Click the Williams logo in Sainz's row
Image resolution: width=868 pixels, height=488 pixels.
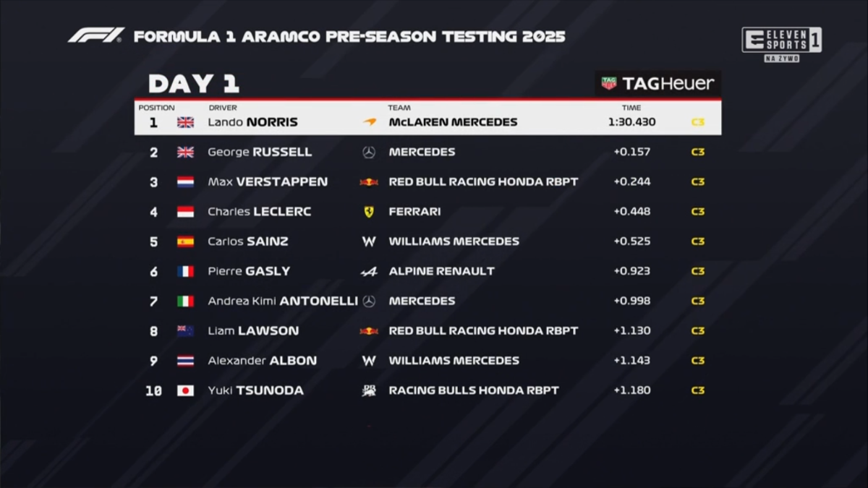coord(369,241)
